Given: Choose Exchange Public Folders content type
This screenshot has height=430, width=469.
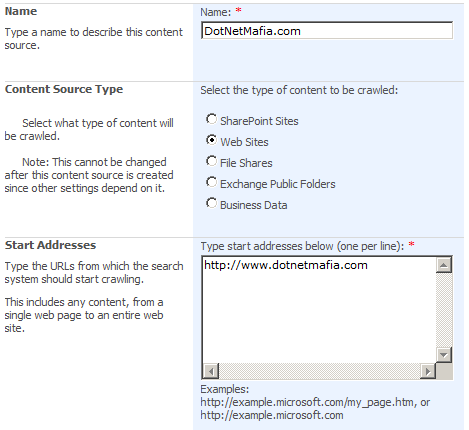Looking at the screenshot, I should tap(211, 182).
